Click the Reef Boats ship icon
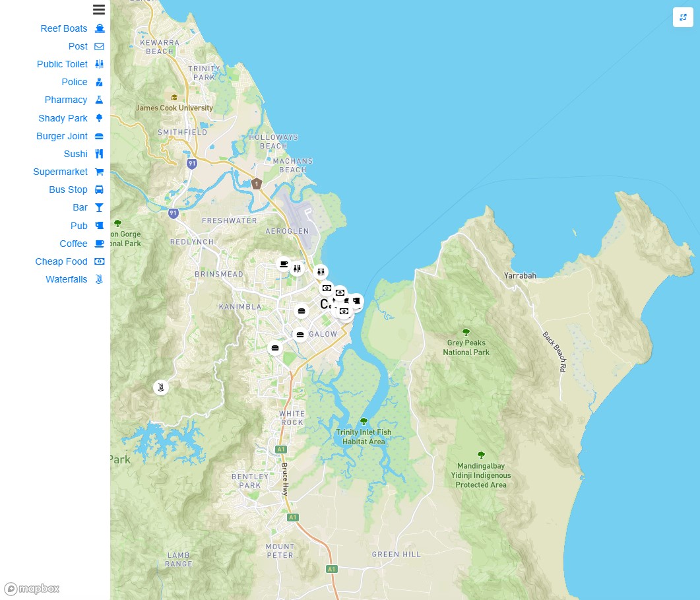700x600 pixels. 100,28
